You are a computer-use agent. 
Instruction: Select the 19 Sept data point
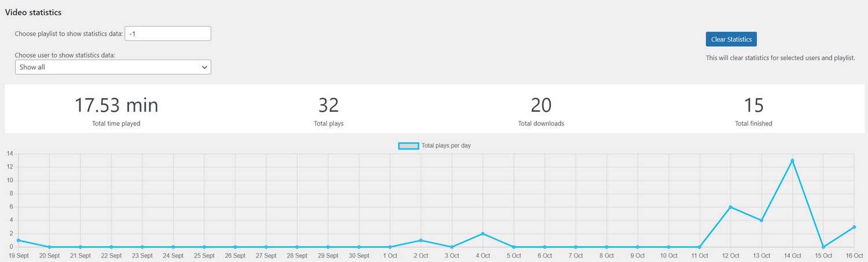pos(19,241)
